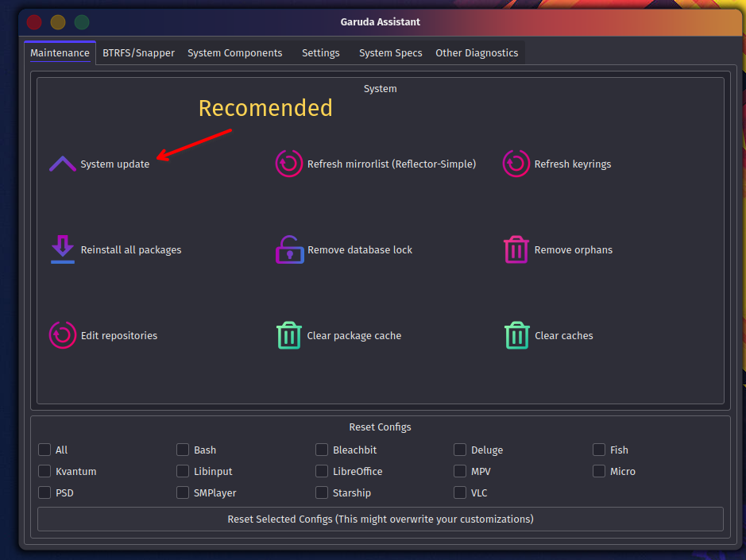The width and height of the screenshot is (746, 560).
Task: Click the green Clear caches trash icon
Action: click(516, 335)
